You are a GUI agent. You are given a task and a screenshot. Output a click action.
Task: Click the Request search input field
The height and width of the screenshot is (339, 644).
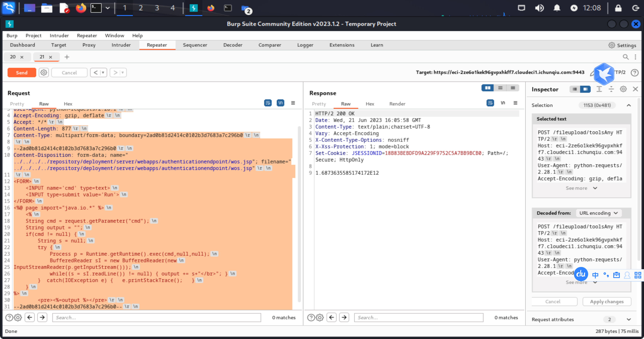click(x=156, y=318)
